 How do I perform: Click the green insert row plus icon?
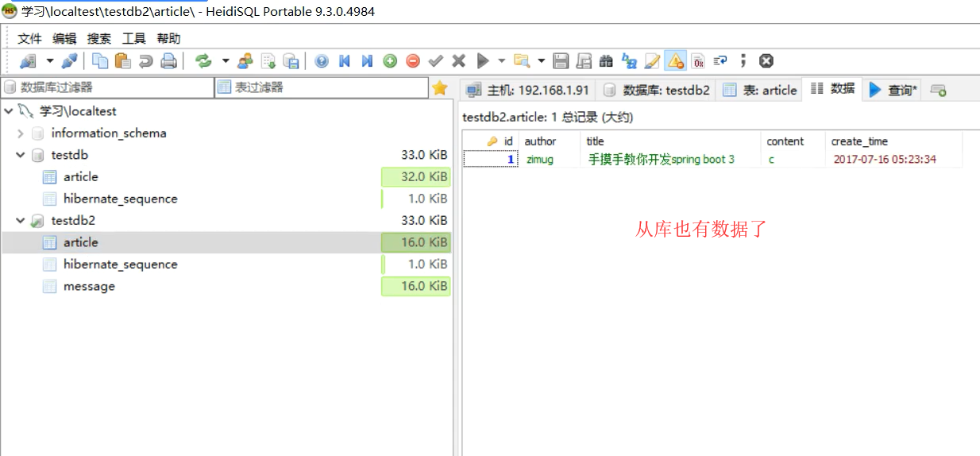390,61
